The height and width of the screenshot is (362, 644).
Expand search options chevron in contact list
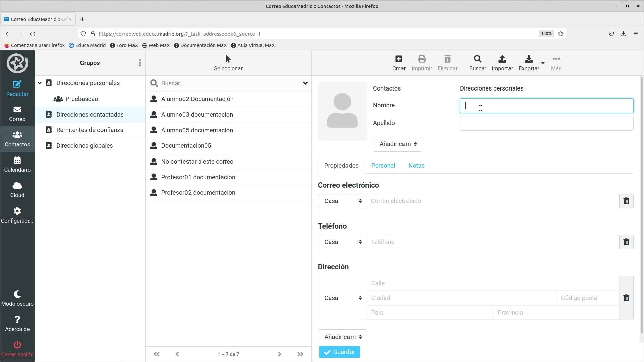pos(305,83)
